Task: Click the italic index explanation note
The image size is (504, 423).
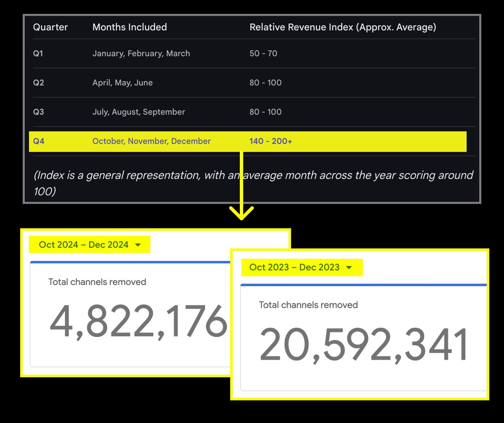Action: 253,183
